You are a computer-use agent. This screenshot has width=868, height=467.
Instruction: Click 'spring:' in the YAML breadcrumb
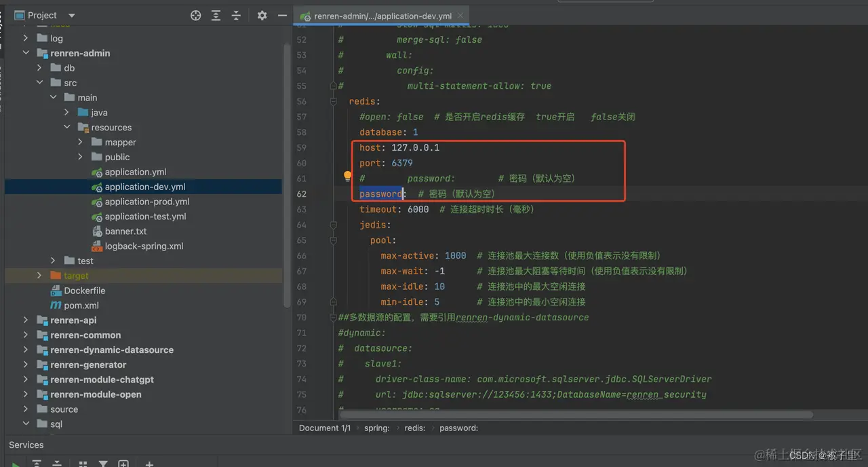click(x=377, y=428)
